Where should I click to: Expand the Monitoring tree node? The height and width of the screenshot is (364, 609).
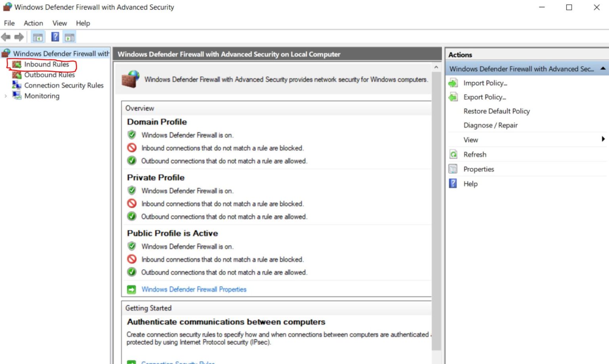click(6, 96)
